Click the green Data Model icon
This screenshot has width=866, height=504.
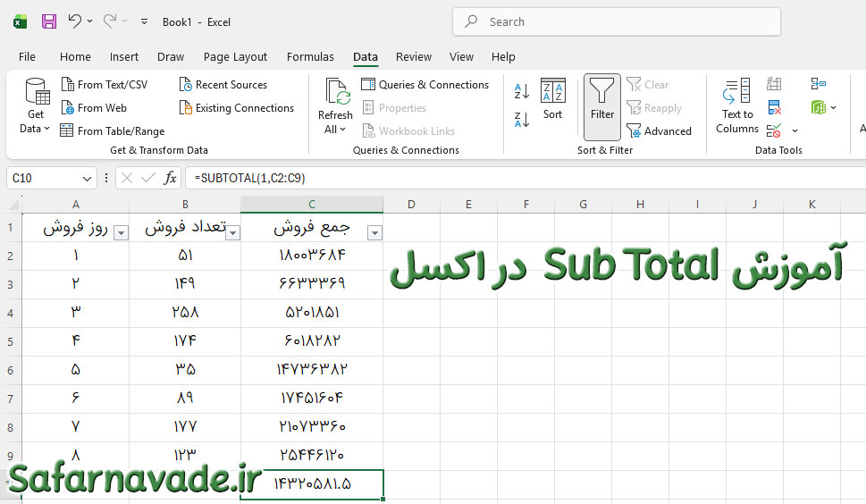pyautogui.click(x=818, y=107)
